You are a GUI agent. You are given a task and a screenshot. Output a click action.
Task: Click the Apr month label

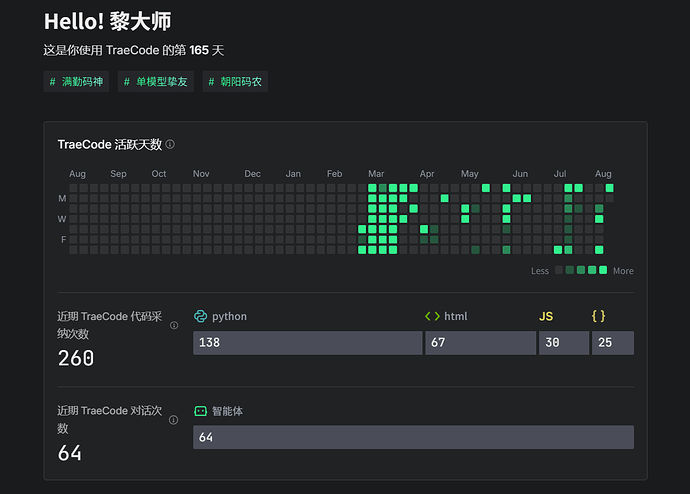point(427,174)
